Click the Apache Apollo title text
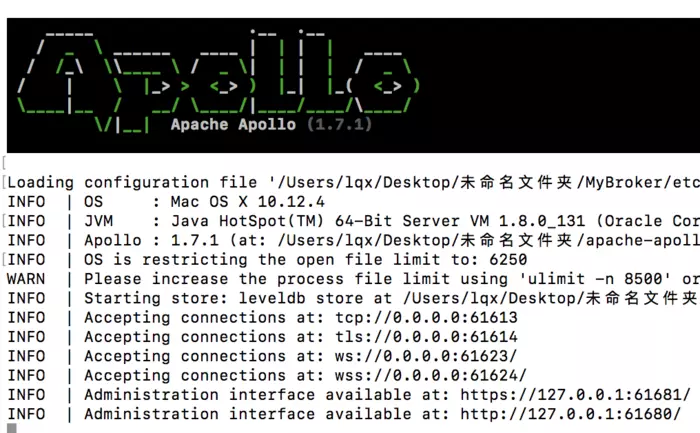The image size is (700, 433). click(x=233, y=125)
